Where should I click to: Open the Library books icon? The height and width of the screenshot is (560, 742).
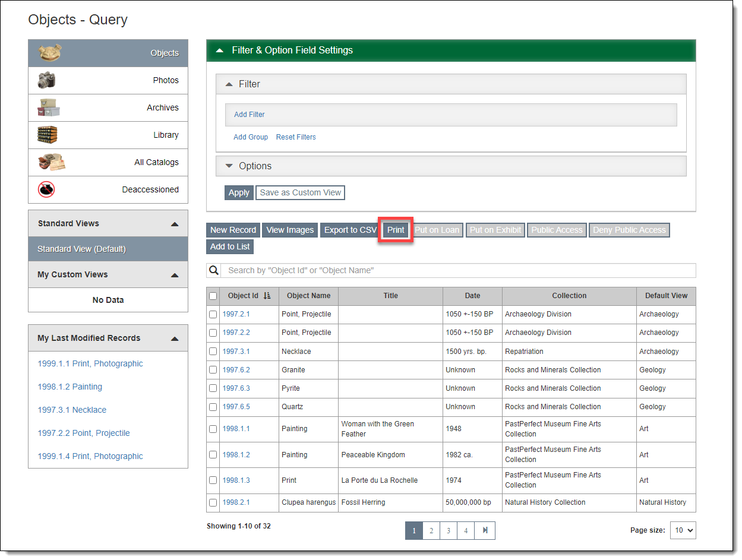[48, 135]
